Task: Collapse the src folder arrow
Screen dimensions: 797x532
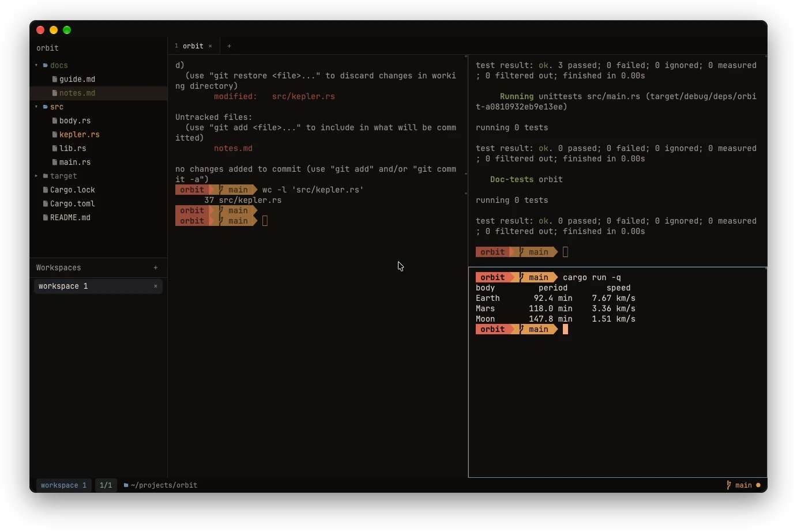Action: [x=36, y=107]
